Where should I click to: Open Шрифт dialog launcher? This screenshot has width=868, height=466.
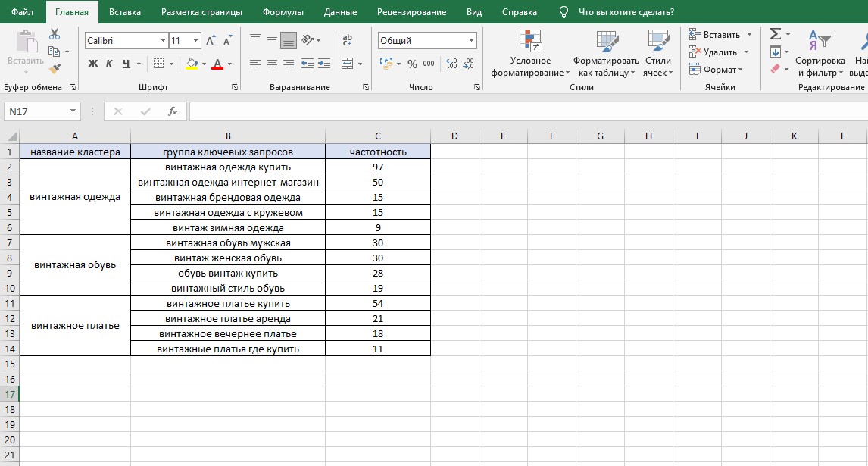point(235,87)
